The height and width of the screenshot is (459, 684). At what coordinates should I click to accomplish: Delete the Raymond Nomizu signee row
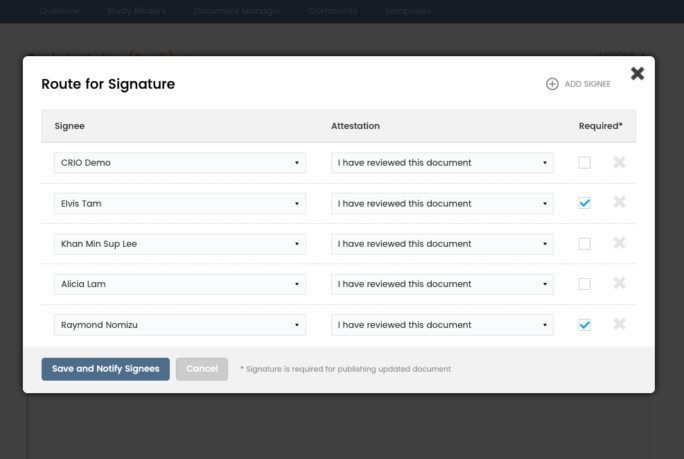point(619,324)
